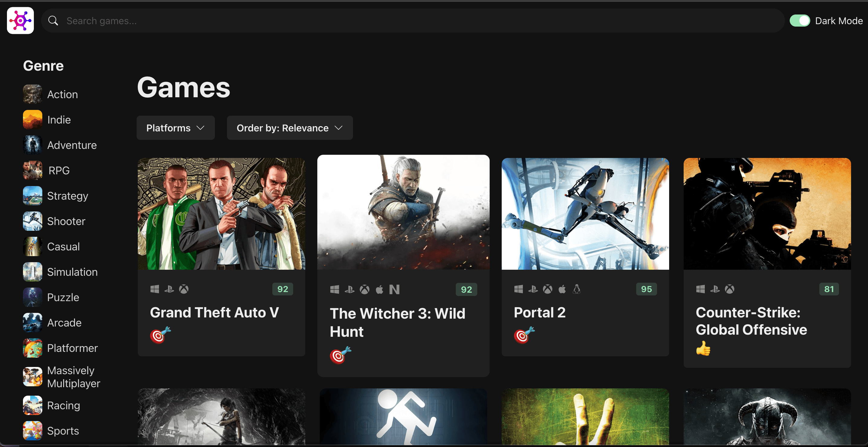Screen dimensions: 868x447
Task: Click the RPG genre icon
Action: (32, 170)
